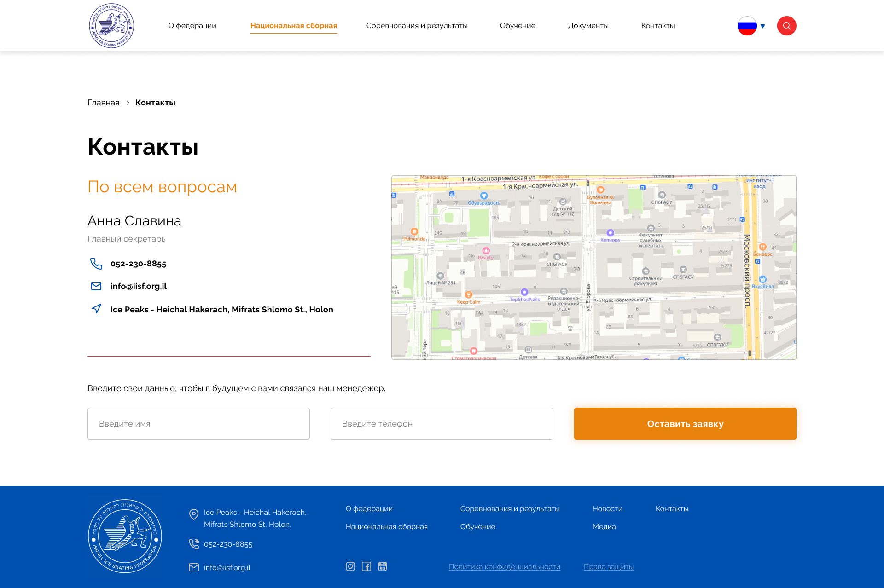Image resolution: width=884 pixels, height=588 pixels.
Task: Click the footer location pin icon
Action: pyautogui.click(x=194, y=514)
